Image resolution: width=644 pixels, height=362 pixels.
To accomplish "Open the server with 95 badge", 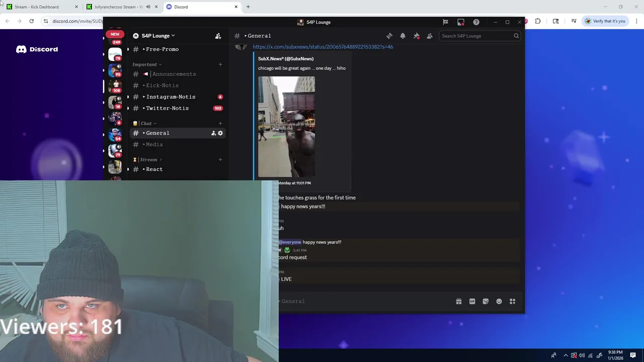I will (x=115, y=70).
